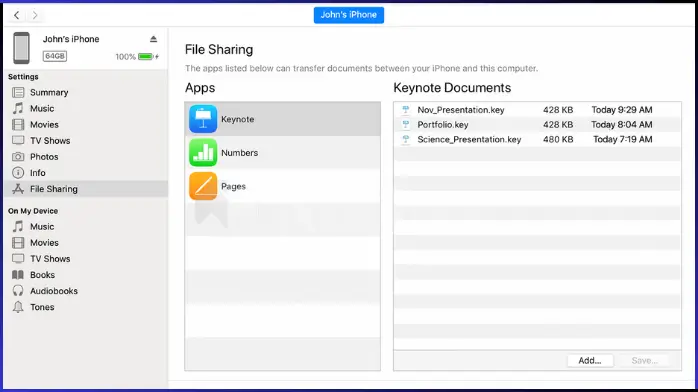The height and width of the screenshot is (392, 698).
Task: Click the music note icon under Settings
Action: (18, 109)
